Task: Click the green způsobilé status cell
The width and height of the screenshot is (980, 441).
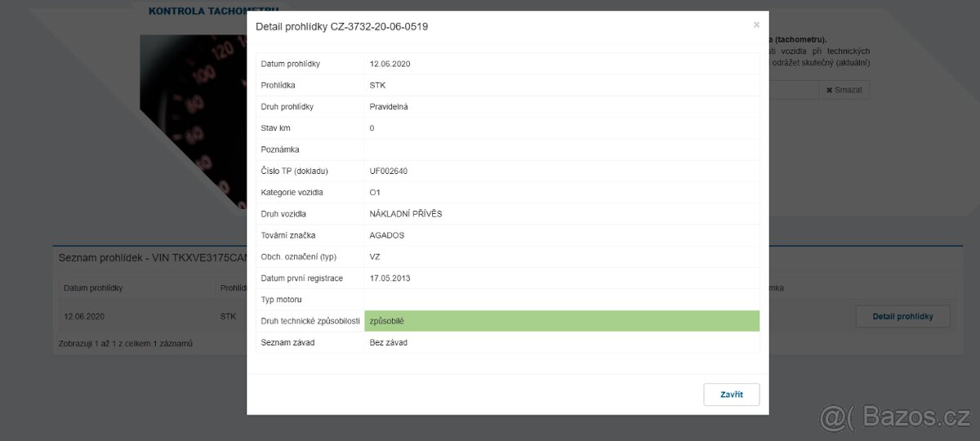Action: tap(561, 321)
